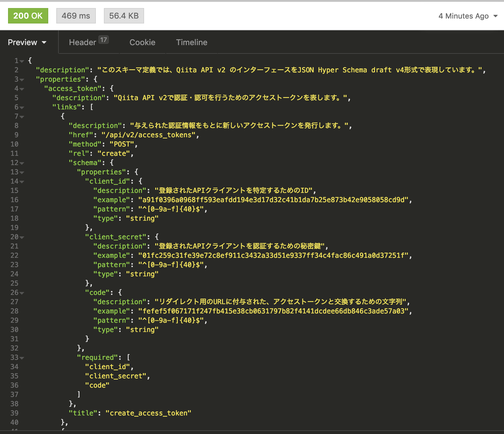The height and width of the screenshot is (434, 504).
Task: Click the "string" type value on line 30
Action: click(x=142, y=330)
